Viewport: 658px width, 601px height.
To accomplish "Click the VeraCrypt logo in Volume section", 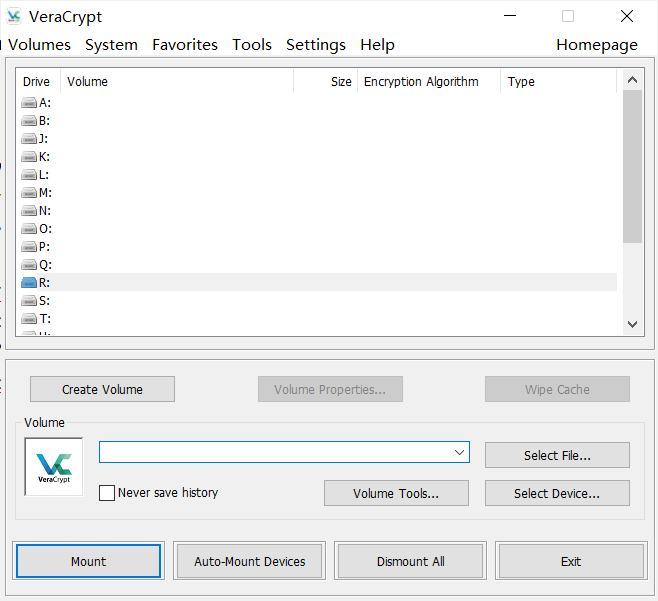I will click(x=54, y=467).
